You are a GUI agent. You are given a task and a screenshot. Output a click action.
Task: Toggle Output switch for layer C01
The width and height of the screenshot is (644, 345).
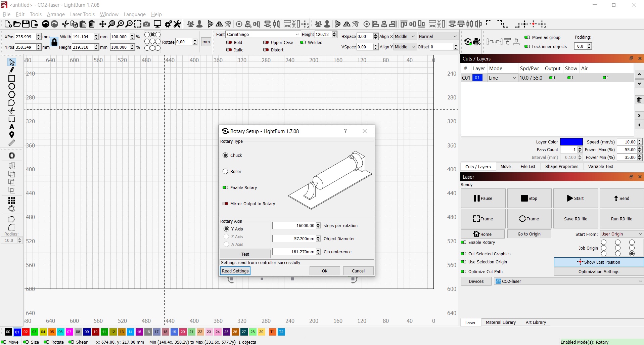click(552, 78)
